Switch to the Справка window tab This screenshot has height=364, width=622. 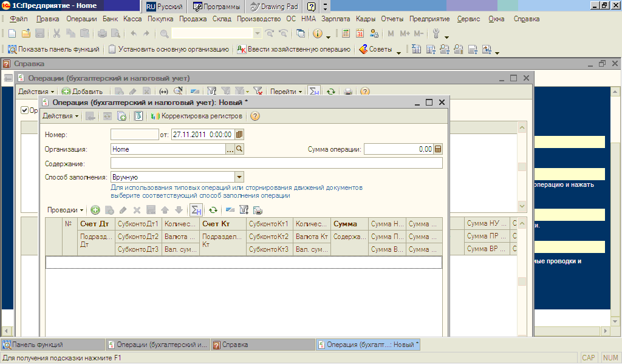coord(263,345)
